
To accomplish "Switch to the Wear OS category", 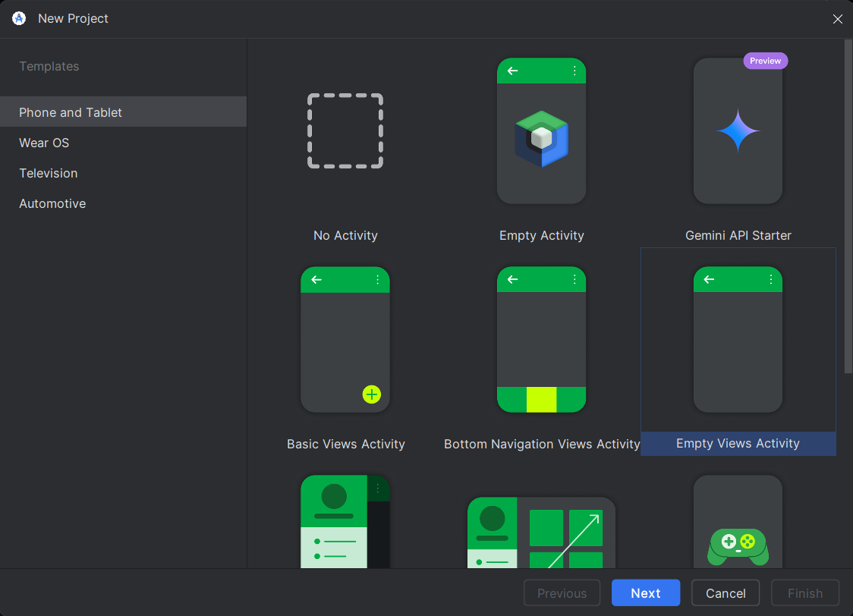I will tap(43, 143).
